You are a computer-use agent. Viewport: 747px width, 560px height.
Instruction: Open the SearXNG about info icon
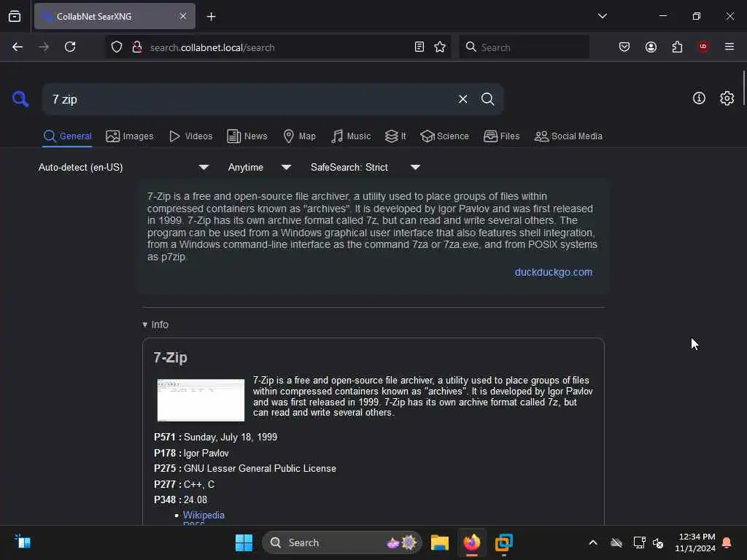(699, 98)
